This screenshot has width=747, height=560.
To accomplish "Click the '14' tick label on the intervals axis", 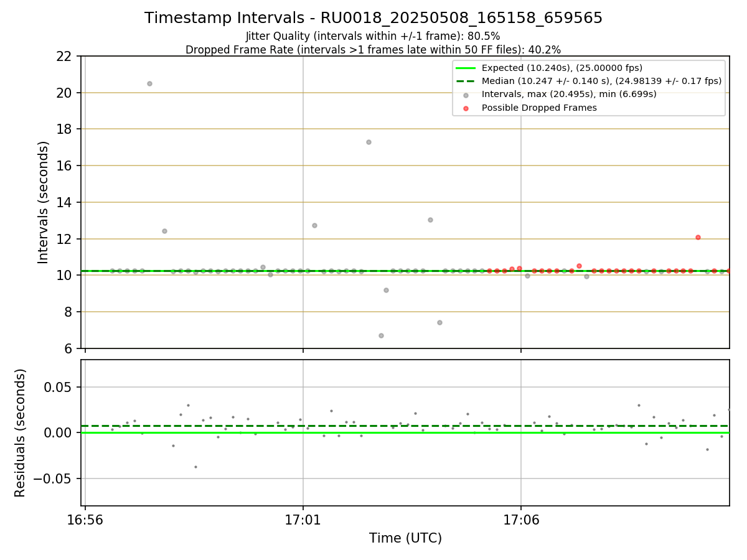I will [x=64, y=202].
